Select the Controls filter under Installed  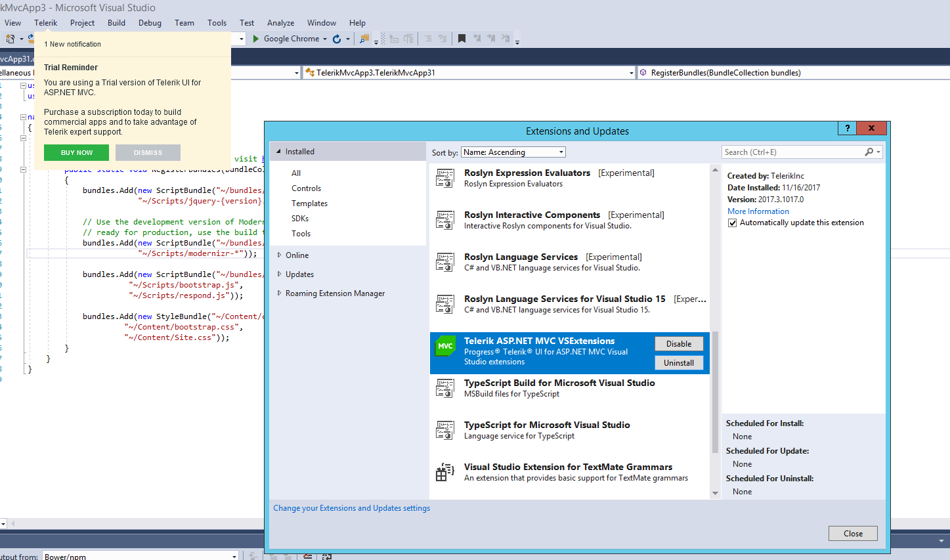pyautogui.click(x=307, y=188)
